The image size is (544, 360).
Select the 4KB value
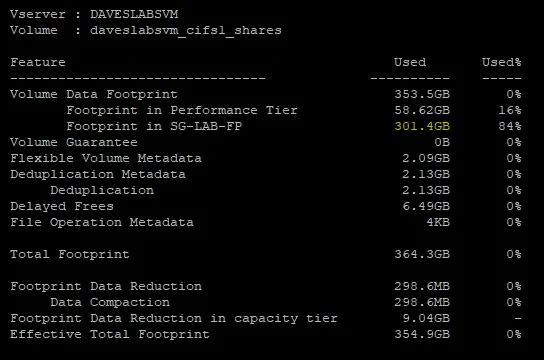point(438,222)
